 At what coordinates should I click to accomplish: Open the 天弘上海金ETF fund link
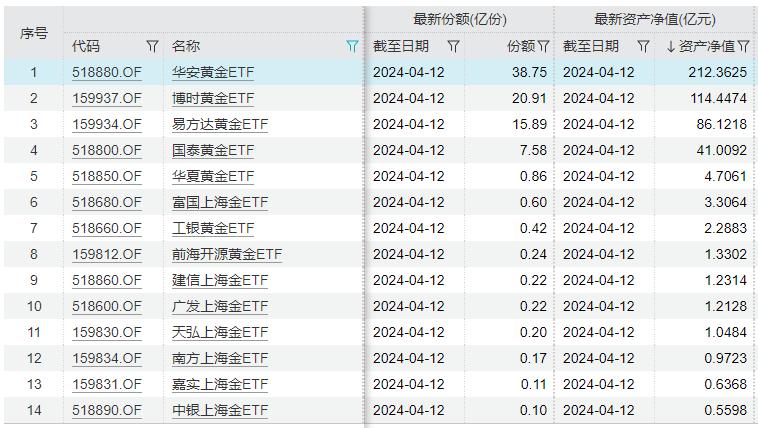(x=220, y=333)
